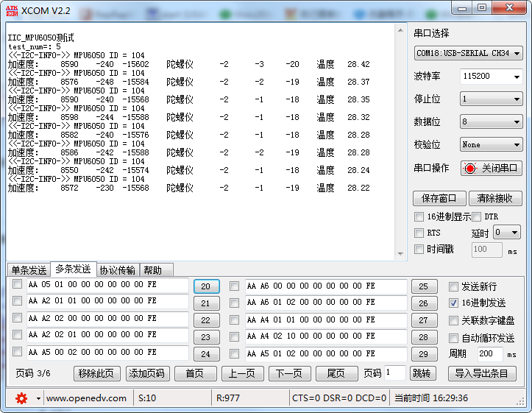Screen dimensions: 532x413
Task: Click the 保存窗口 button
Action: (x=439, y=199)
